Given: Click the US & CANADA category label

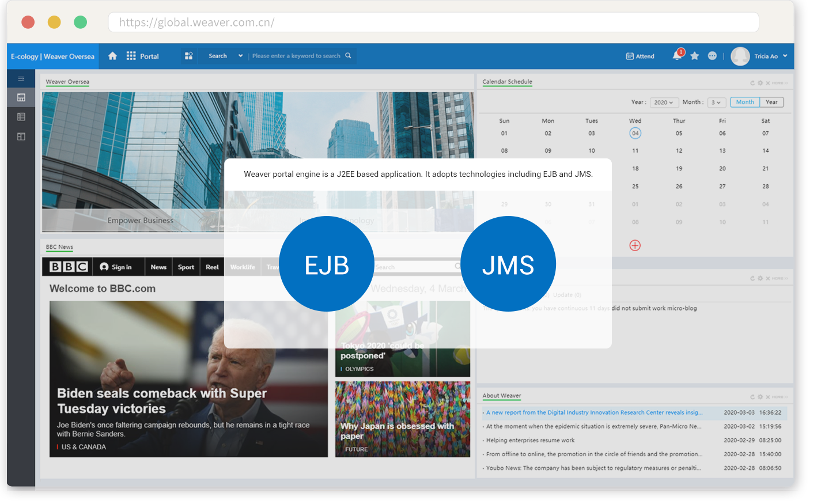Looking at the screenshot, I should [84, 447].
